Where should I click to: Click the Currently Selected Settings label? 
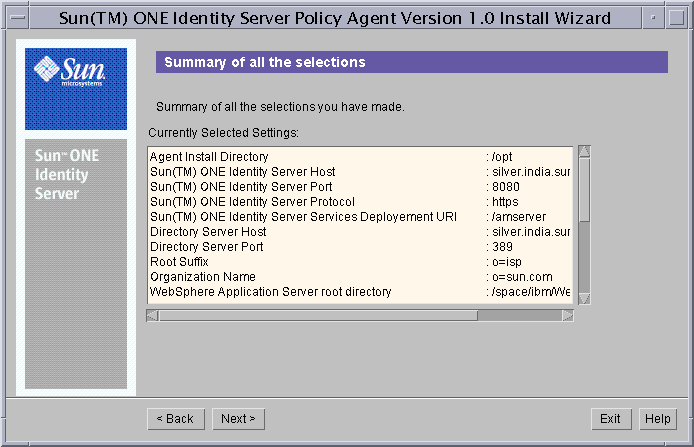coord(224,133)
